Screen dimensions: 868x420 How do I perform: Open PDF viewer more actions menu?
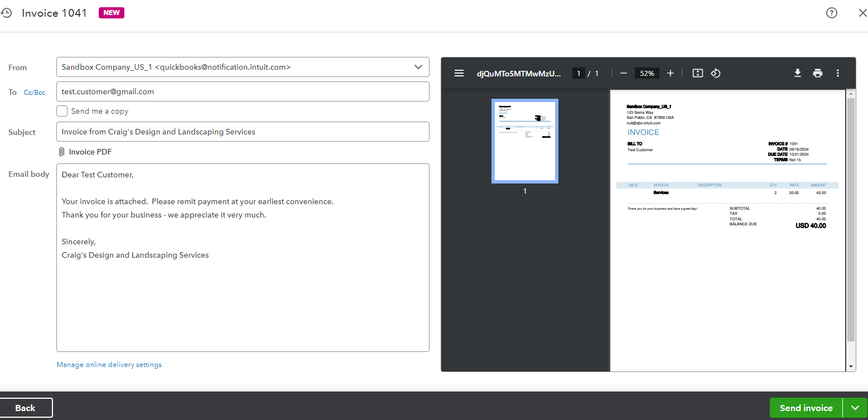pos(837,73)
